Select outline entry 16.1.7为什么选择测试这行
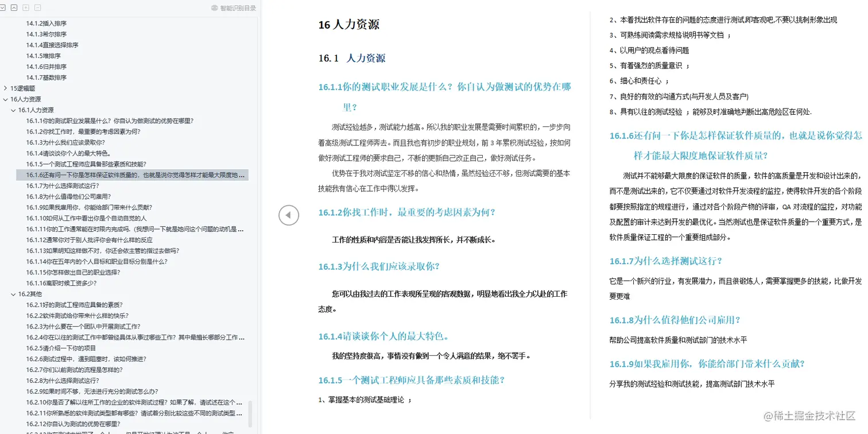The height and width of the screenshot is (434, 868). [63, 185]
